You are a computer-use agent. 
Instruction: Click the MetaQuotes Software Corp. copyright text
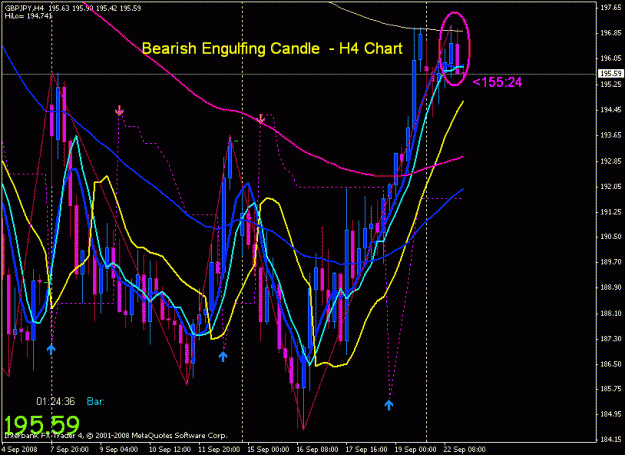pyautogui.click(x=116, y=435)
